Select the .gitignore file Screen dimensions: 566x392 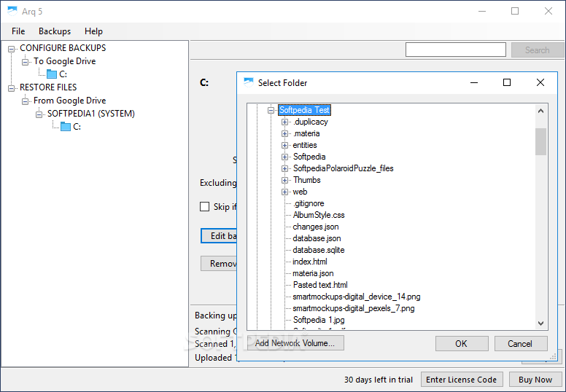pos(309,203)
